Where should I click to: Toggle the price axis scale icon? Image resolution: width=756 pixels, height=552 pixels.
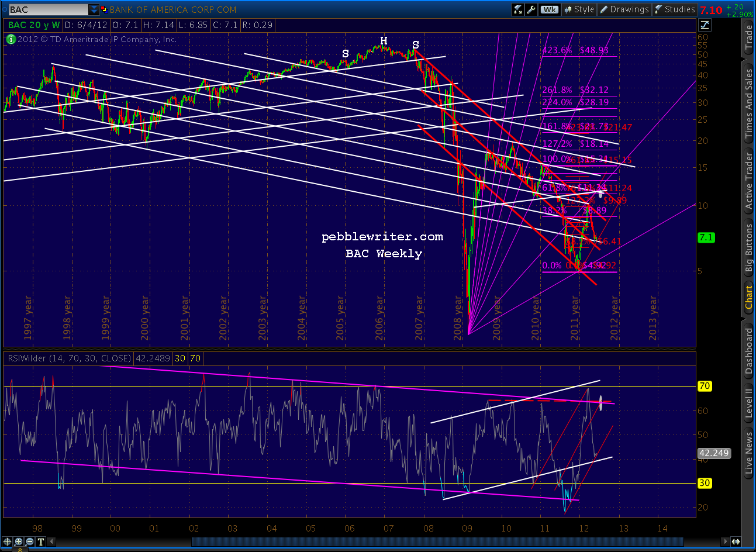(705, 25)
